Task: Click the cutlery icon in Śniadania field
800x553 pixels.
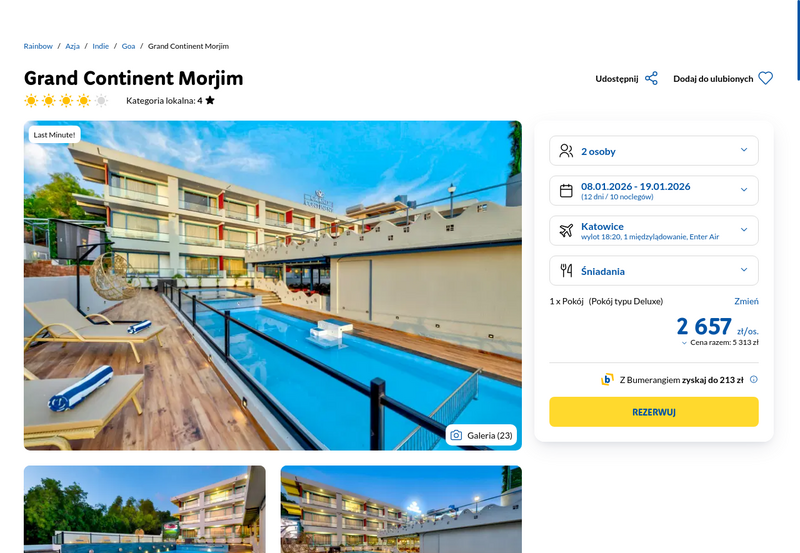Action: point(566,270)
